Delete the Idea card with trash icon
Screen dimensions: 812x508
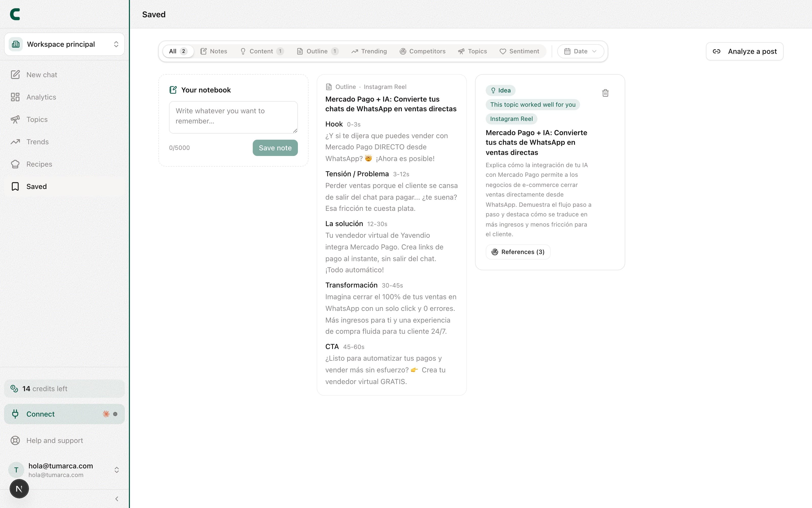pyautogui.click(x=605, y=93)
